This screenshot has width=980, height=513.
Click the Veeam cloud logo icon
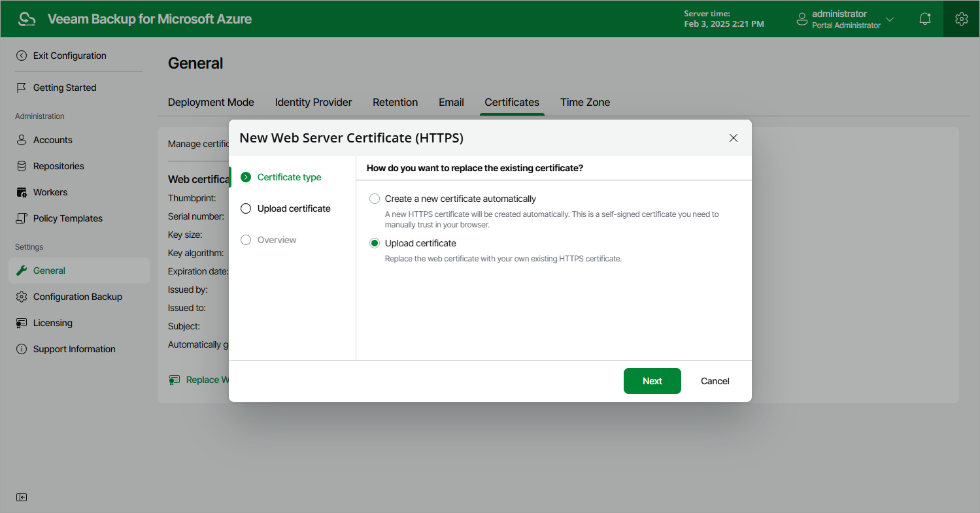[x=27, y=19]
